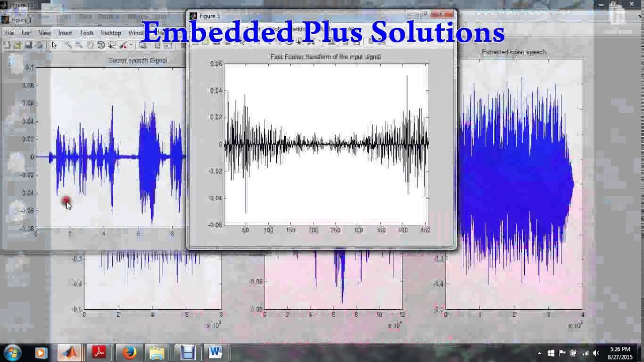Open video editor filmstrip icon on taskbar
The image size is (644, 362).
point(188,353)
